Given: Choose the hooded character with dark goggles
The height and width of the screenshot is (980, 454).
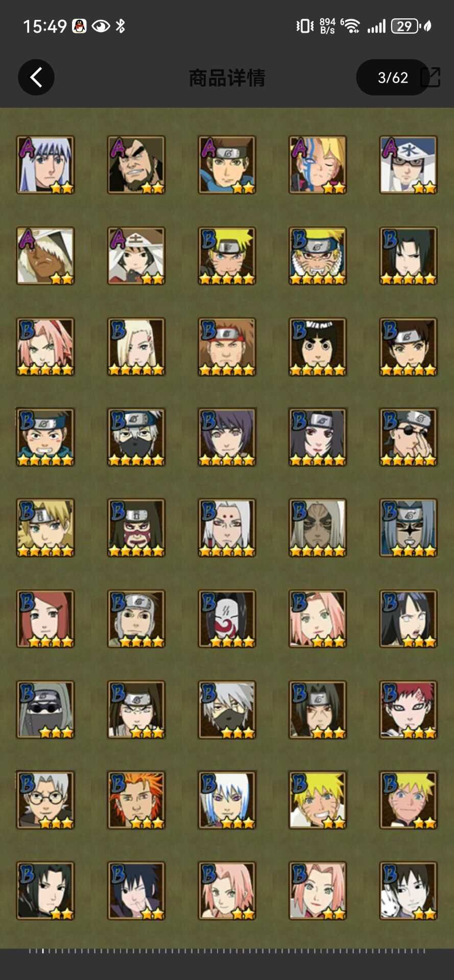Looking at the screenshot, I should pyautogui.click(x=45, y=710).
